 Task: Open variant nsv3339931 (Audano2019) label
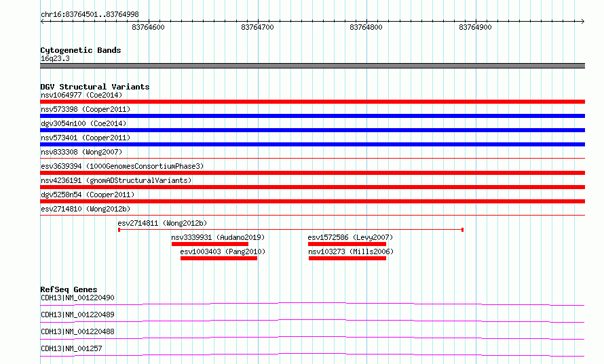click(x=218, y=237)
